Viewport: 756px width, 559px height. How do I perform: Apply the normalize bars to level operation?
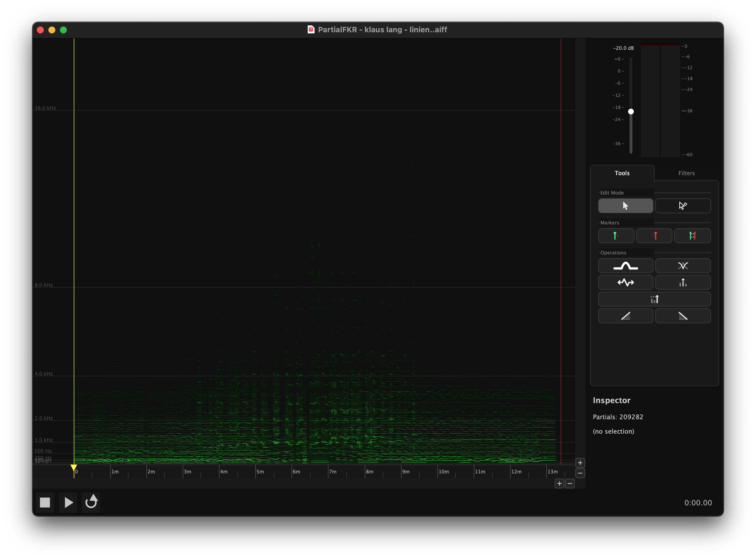point(654,299)
